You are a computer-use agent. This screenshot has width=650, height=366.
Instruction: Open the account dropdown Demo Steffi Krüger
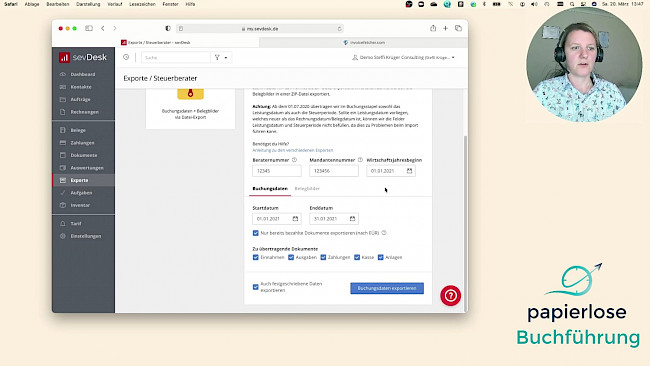click(x=403, y=57)
